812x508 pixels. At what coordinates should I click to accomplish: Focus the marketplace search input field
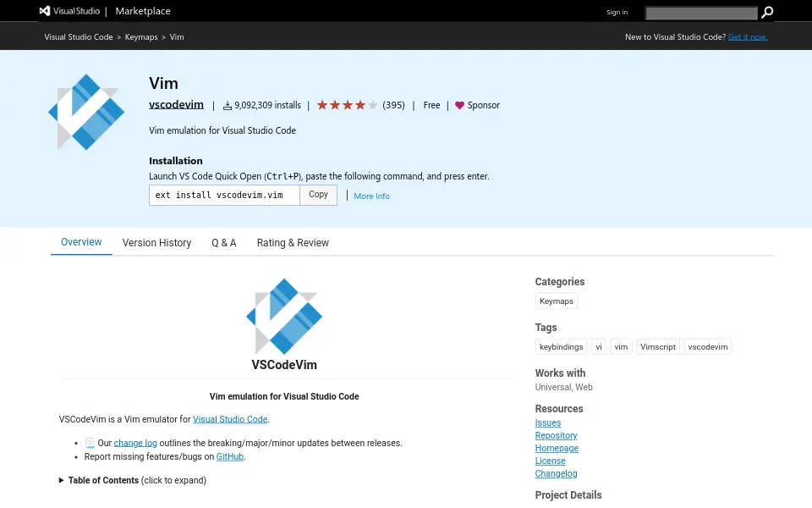pos(701,13)
